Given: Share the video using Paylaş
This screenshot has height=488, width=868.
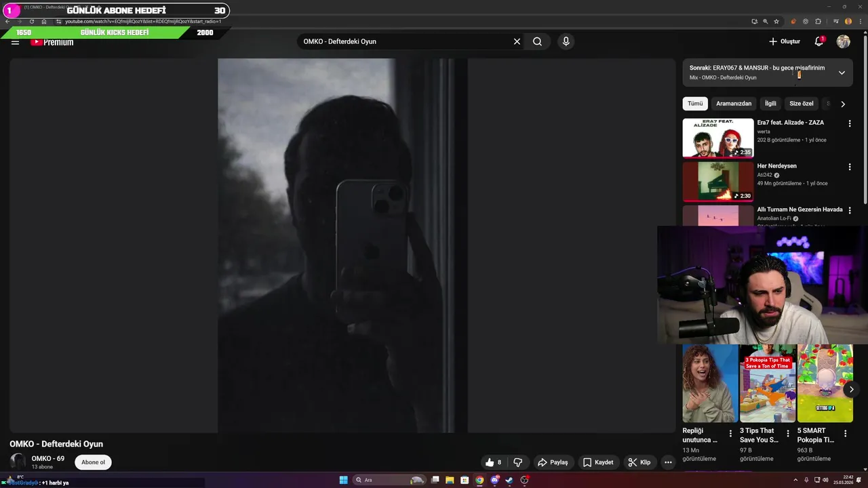Looking at the screenshot, I should pyautogui.click(x=553, y=462).
